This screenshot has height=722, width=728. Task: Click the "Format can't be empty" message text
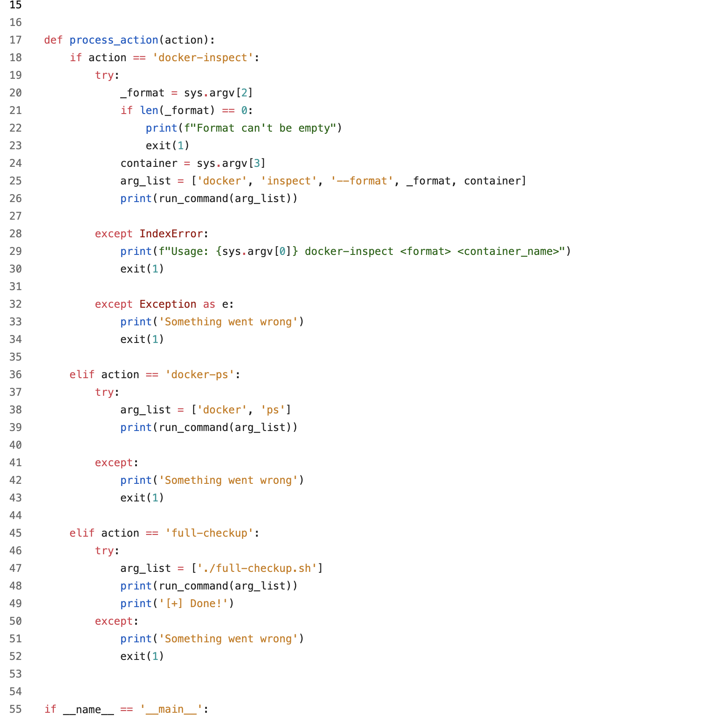pyautogui.click(x=263, y=128)
